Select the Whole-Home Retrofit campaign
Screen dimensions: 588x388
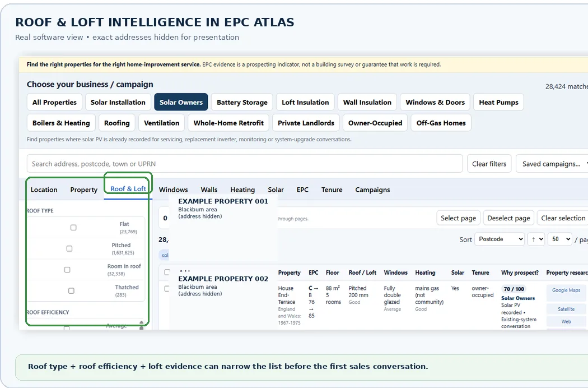tap(228, 123)
